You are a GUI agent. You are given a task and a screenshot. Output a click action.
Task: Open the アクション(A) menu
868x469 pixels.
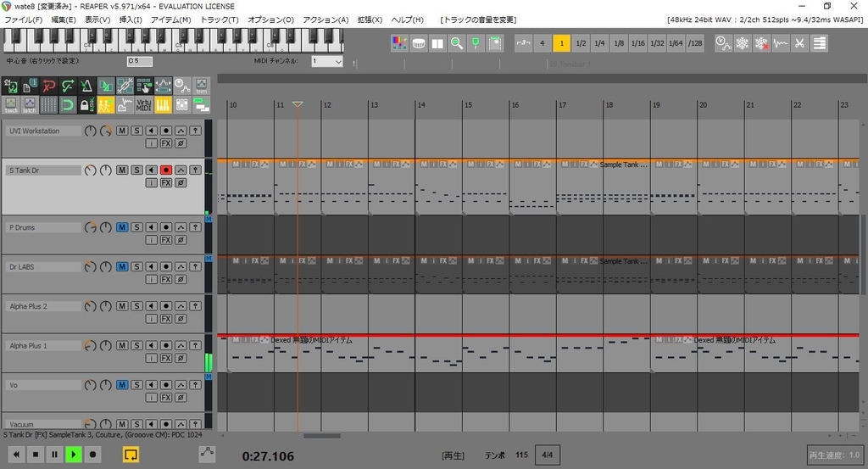pyautogui.click(x=325, y=20)
